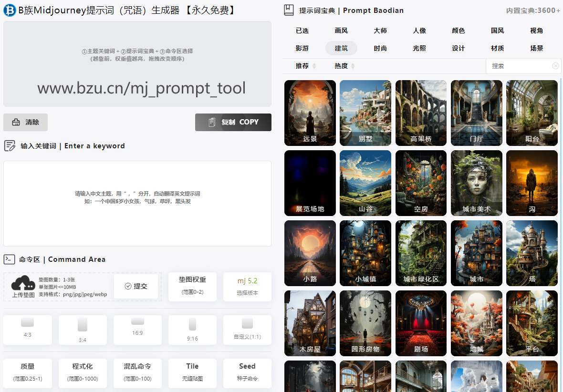563x392 pixels.
Task: Select the 小城镇 thumbnail
Action: [x=365, y=253]
